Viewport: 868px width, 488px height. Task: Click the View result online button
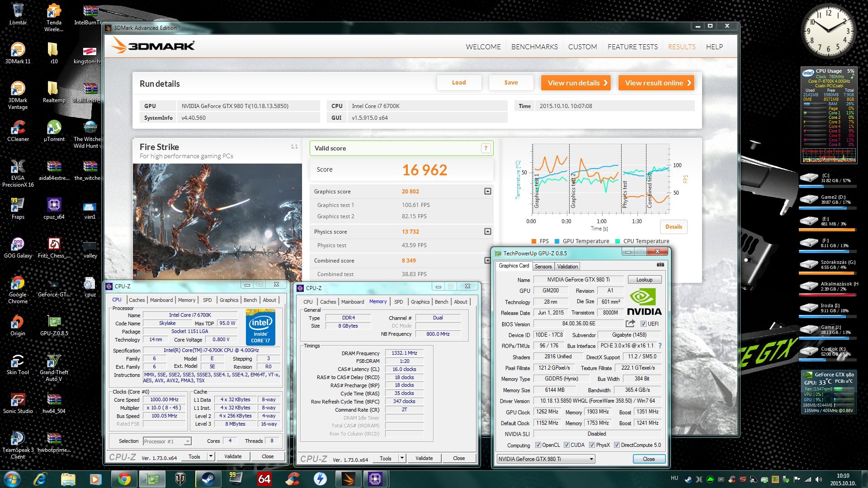(x=656, y=83)
